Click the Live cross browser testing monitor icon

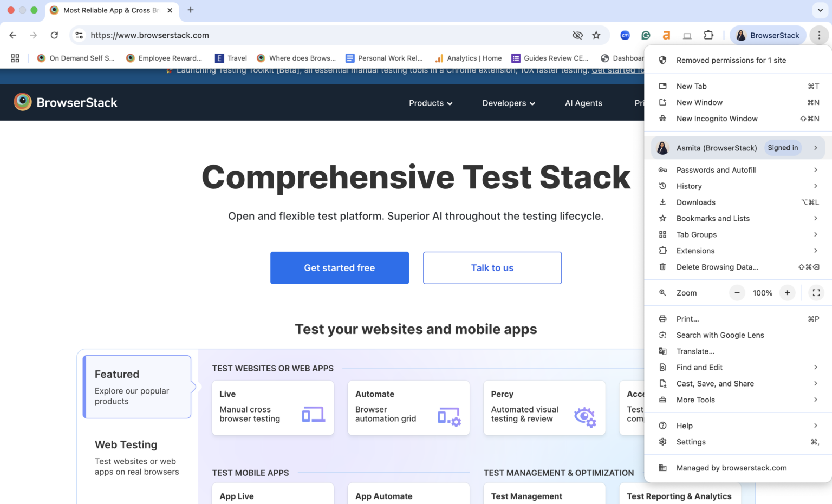tap(312, 414)
